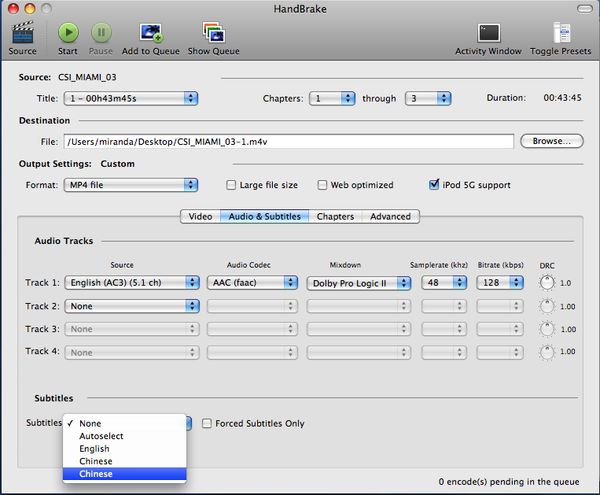Open the starting chapter dropdown showing 1

(x=332, y=99)
